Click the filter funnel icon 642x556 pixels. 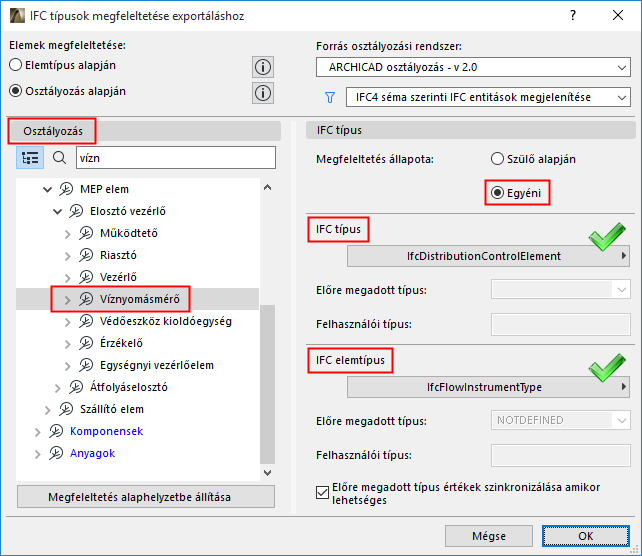pyautogui.click(x=329, y=97)
